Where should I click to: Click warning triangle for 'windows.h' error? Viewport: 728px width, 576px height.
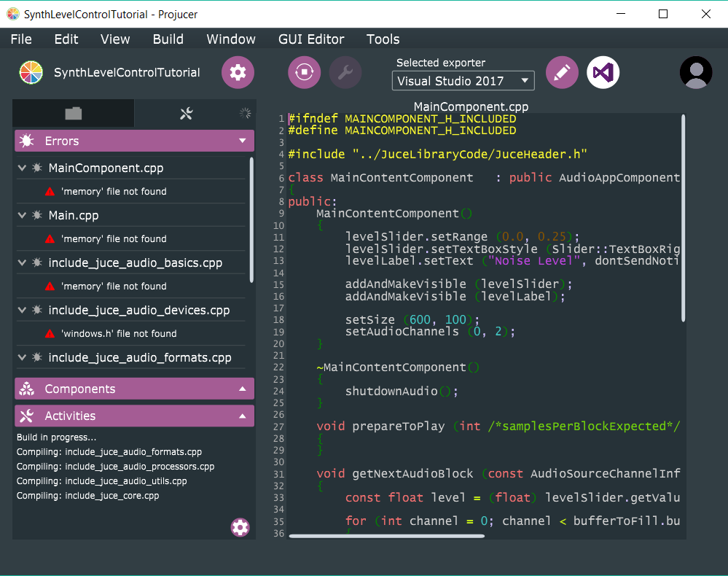[50, 333]
